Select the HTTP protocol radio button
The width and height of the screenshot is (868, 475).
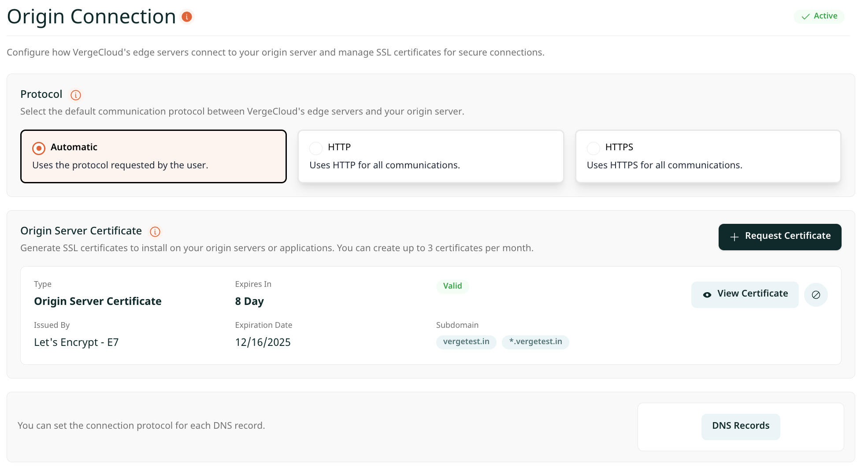click(x=316, y=148)
